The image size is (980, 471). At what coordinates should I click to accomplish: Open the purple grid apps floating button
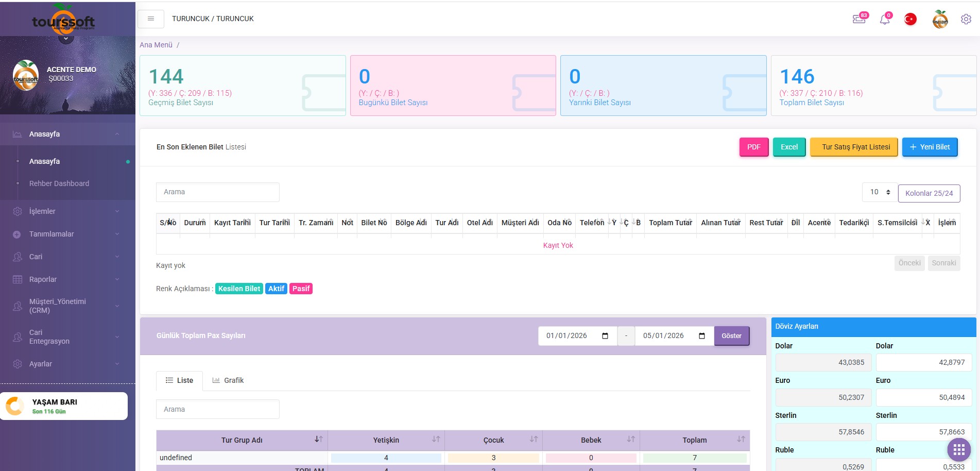(958, 450)
